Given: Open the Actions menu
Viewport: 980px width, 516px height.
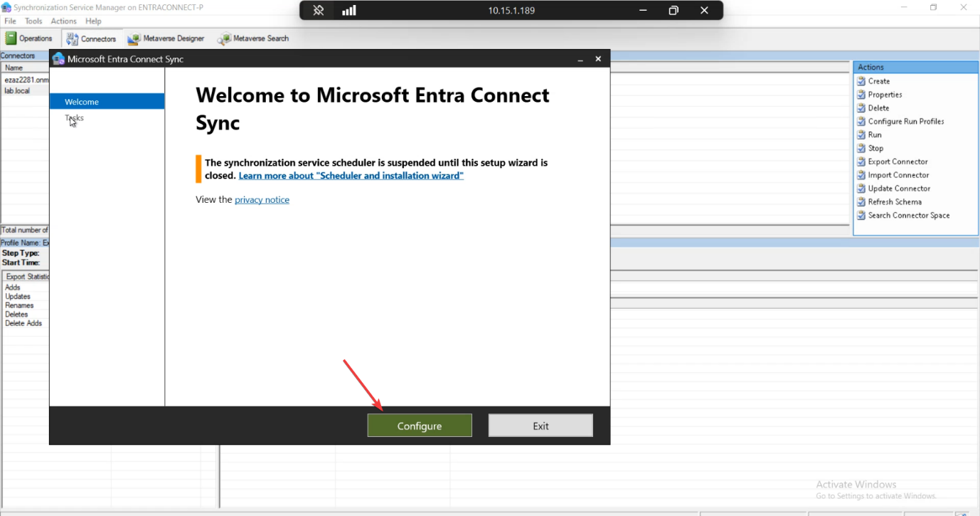Looking at the screenshot, I should tap(63, 21).
